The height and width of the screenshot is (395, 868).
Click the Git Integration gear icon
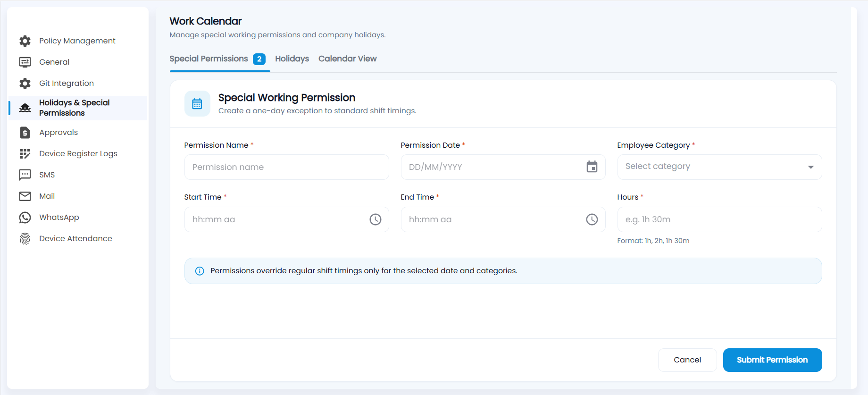click(25, 84)
